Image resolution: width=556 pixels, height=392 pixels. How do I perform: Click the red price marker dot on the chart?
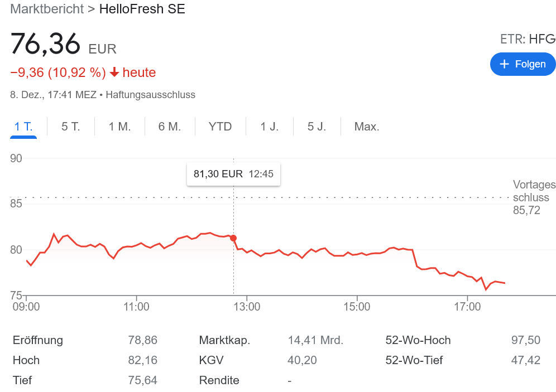click(233, 238)
